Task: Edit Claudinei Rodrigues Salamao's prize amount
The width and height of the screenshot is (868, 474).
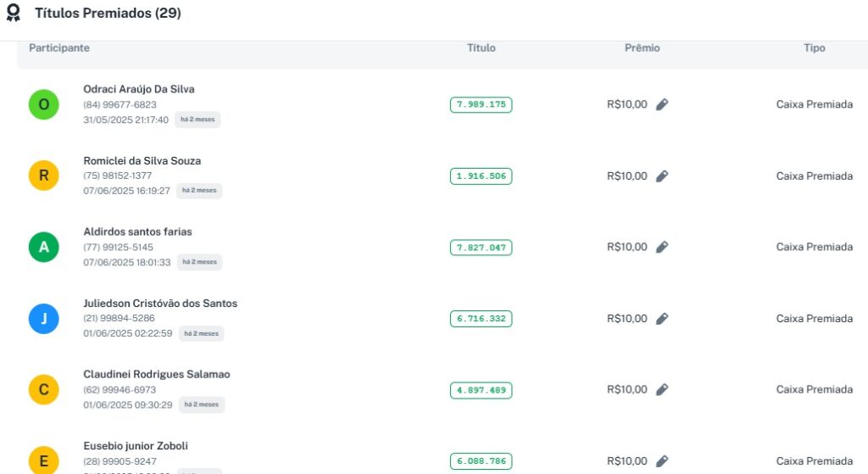Action: (662, 389)
